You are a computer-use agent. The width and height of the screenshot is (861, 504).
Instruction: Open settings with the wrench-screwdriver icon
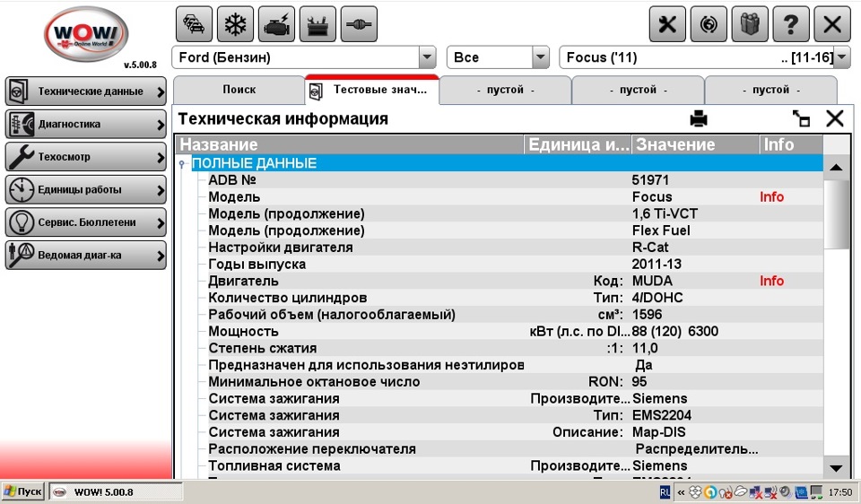pos(667,24)
